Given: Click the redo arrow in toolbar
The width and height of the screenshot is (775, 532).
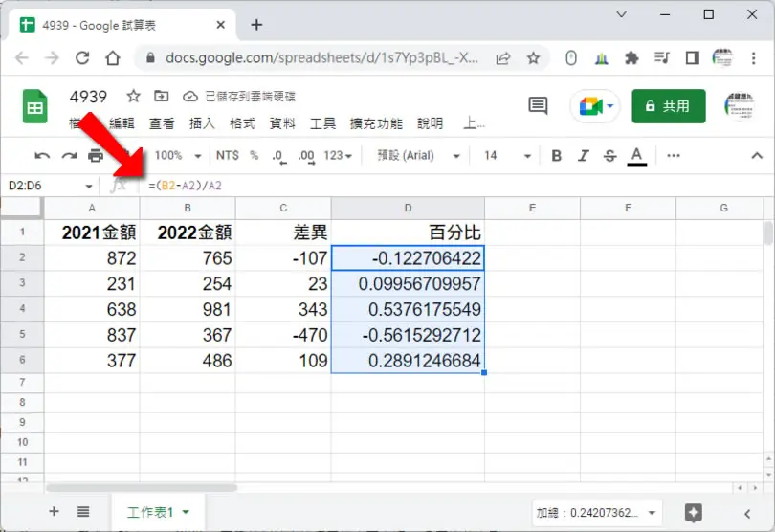Looking at the screenshot, I should click(x=69, y=156).
